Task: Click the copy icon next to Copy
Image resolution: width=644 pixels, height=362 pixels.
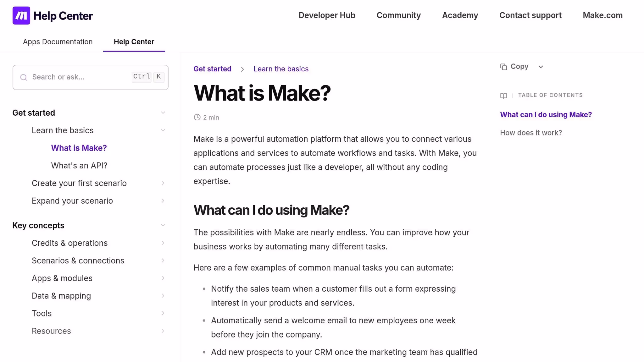Action: pyautogui.click(x=503, y=66)
